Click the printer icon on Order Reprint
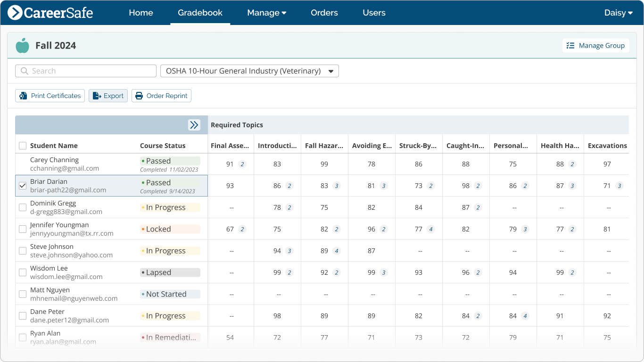This screenshot has width=644, height=362. coord(139,96)
